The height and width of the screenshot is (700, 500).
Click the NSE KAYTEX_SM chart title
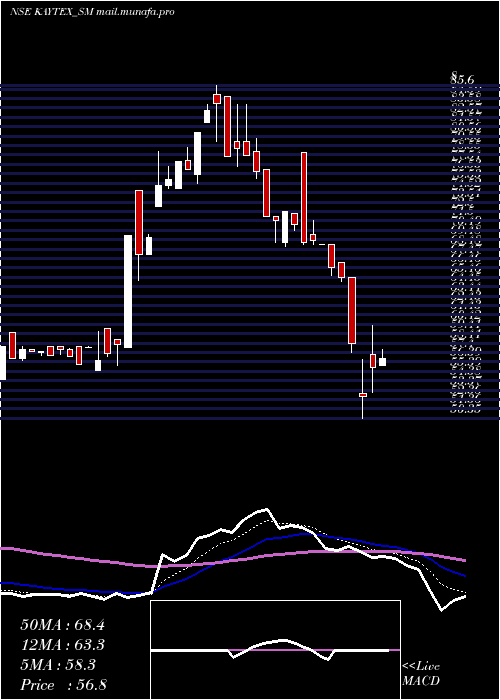(92, 12)
